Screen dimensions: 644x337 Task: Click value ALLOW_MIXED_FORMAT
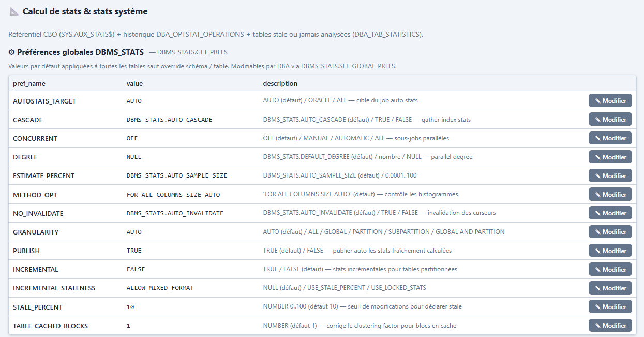click(x=160, y=288)
